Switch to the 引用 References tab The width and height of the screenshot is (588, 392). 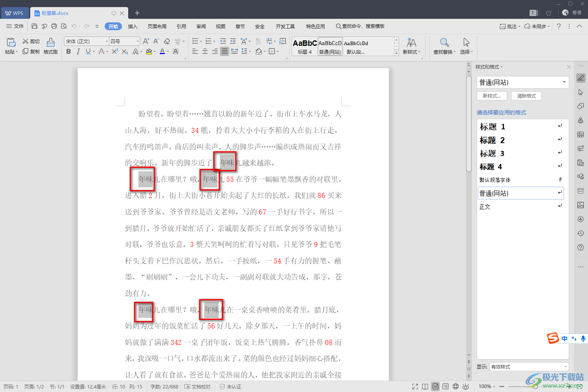coord(181,26)
